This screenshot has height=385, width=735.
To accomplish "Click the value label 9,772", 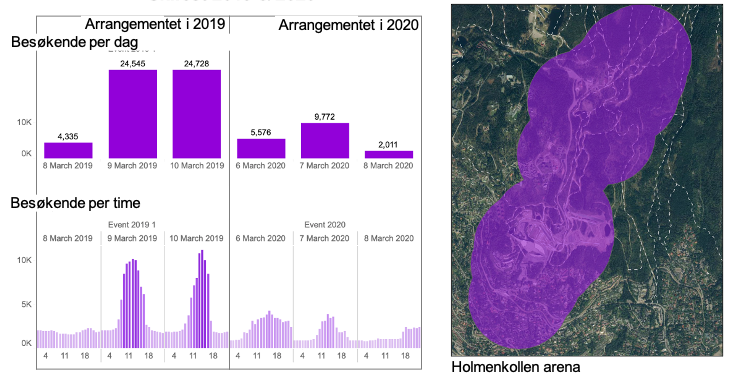I will (x=324, y=117).
